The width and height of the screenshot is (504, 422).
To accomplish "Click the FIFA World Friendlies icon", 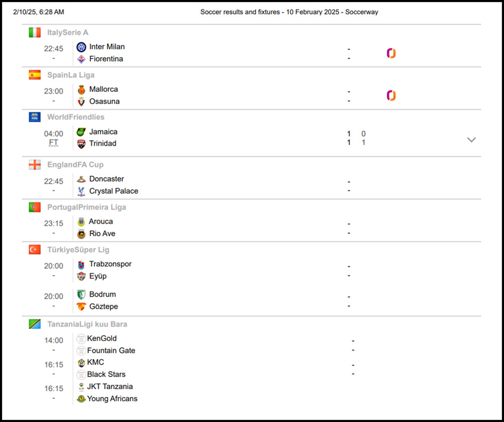I will pos(34,117).
